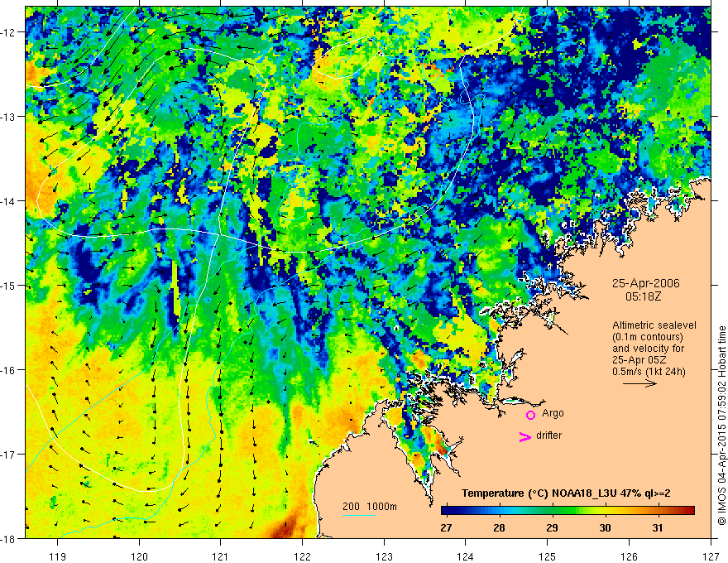Click longitude axis label '121'
This screenshot has width=728, height=563.
coord(221,556)
